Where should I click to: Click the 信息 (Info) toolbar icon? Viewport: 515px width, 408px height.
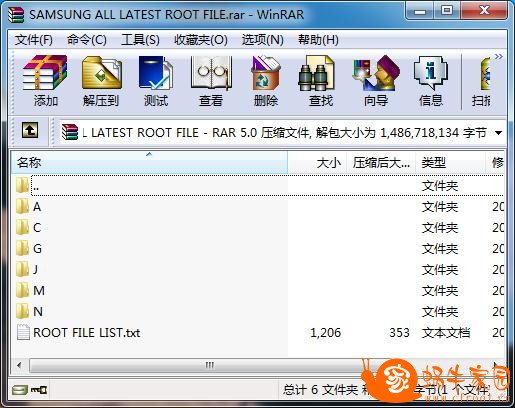tap(431, 73)
